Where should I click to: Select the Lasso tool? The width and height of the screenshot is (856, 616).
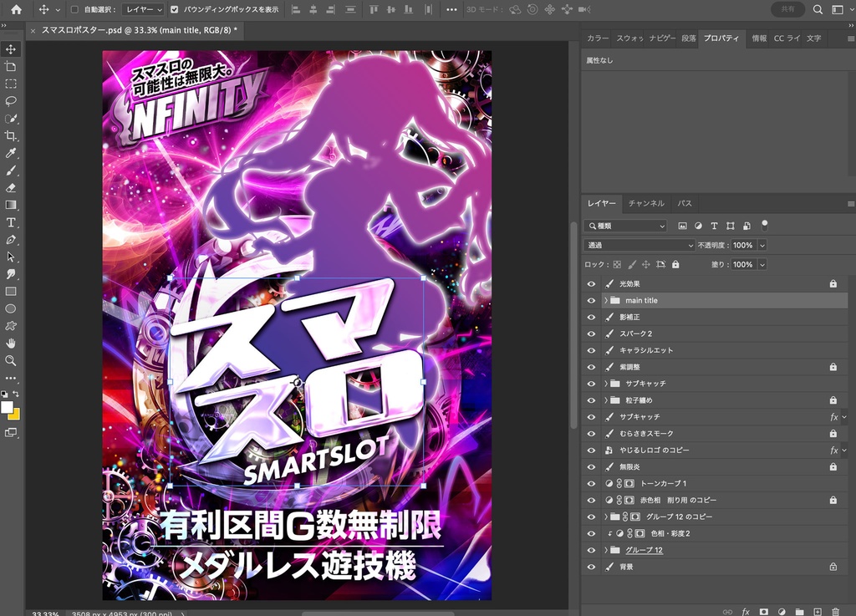(x=11, y=101)
